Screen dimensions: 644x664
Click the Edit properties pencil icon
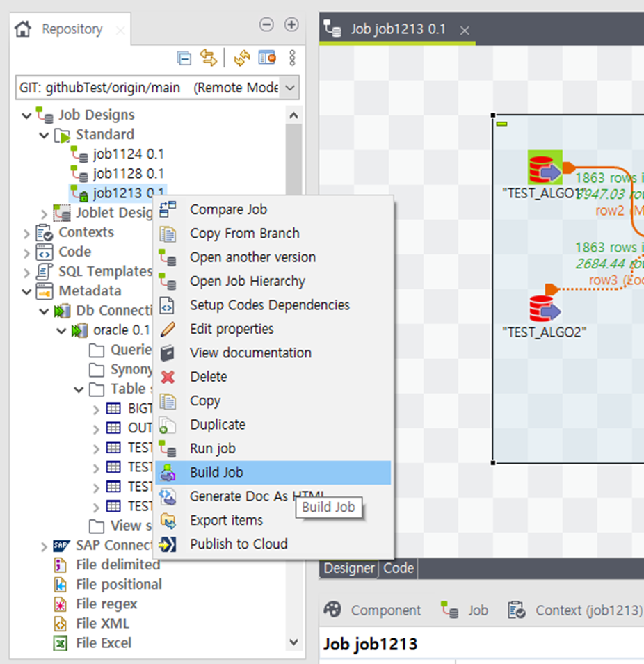pos(168,329)
